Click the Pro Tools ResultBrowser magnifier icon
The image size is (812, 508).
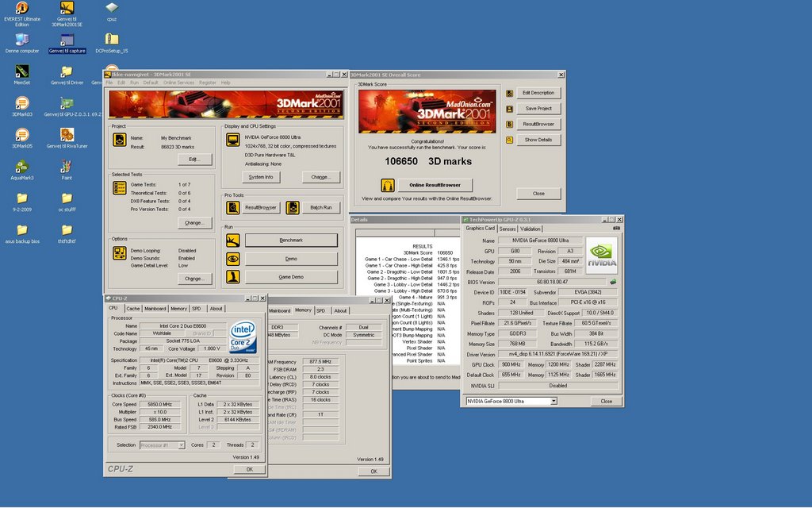pyautogui.click(x=232, y=208)
